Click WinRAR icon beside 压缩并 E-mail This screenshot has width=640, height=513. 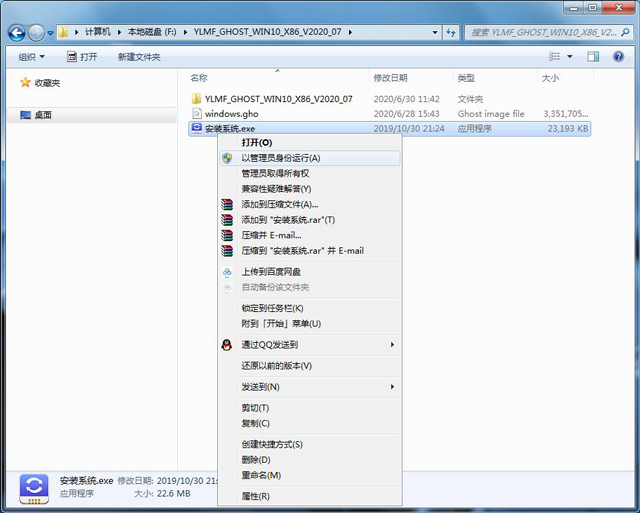[227, 235]
